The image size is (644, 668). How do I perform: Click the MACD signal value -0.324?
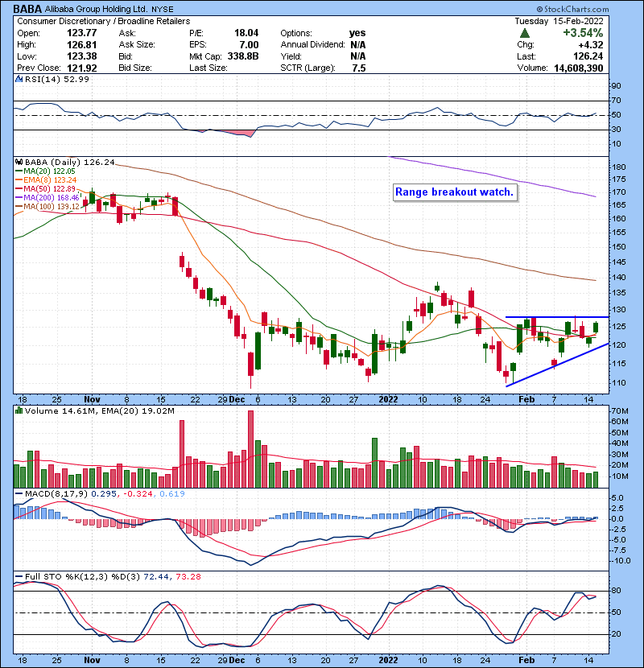(x=138, y=494)
